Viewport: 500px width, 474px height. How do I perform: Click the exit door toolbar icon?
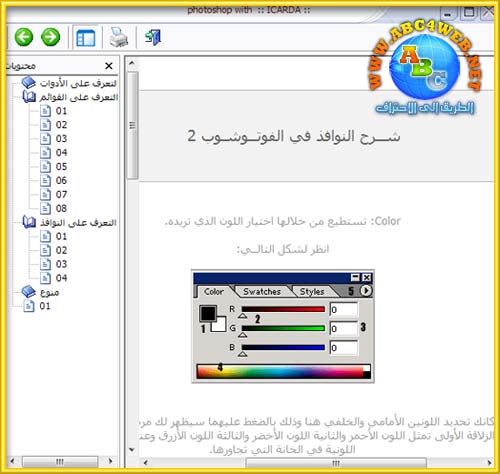tap(153, 37)
